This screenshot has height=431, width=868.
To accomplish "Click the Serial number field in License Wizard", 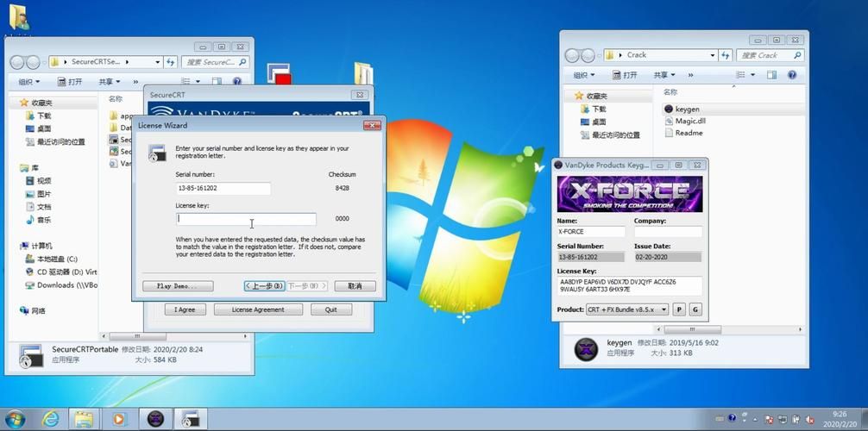I will point(223,189).
